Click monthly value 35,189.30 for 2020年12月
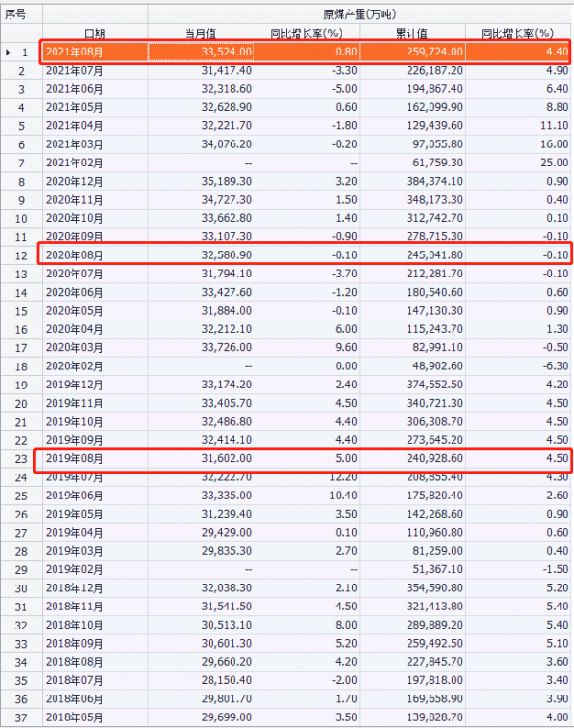574x728 pixels. 202,182
